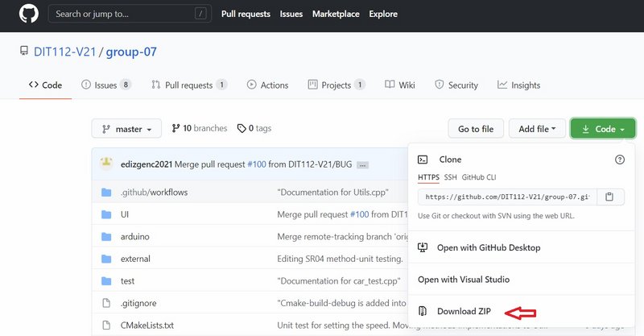Open the Security tab

click(x=456, y=85)
